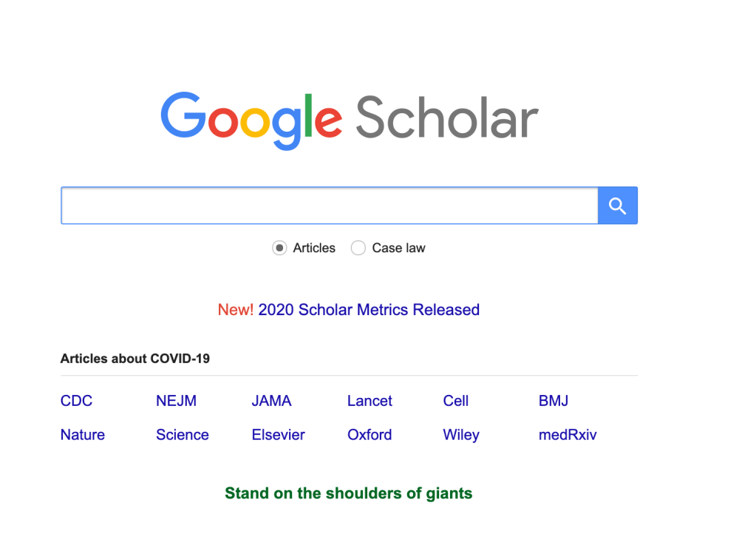756x548 pixels.
Task: Open NEJM COVID-19 articles link
Action: (176, 401)
